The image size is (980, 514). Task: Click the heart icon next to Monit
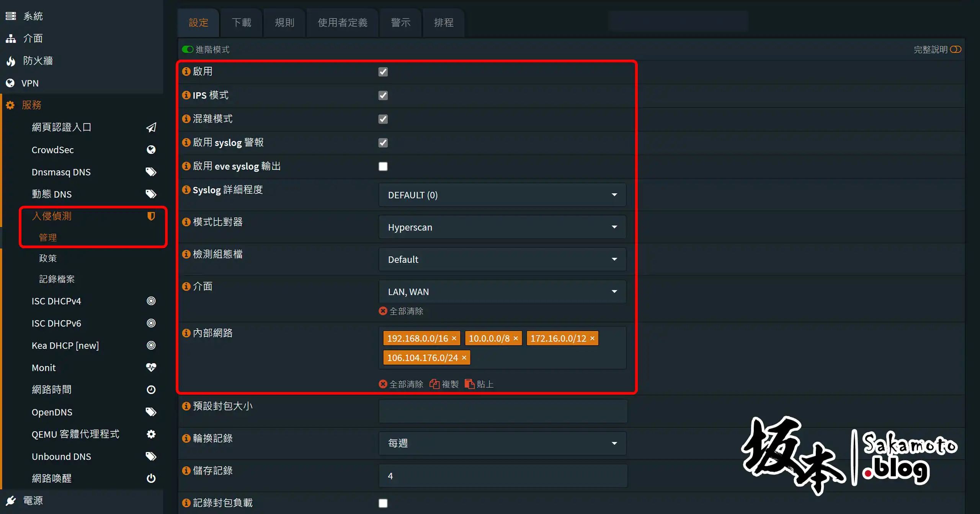[x=151, y=367]
